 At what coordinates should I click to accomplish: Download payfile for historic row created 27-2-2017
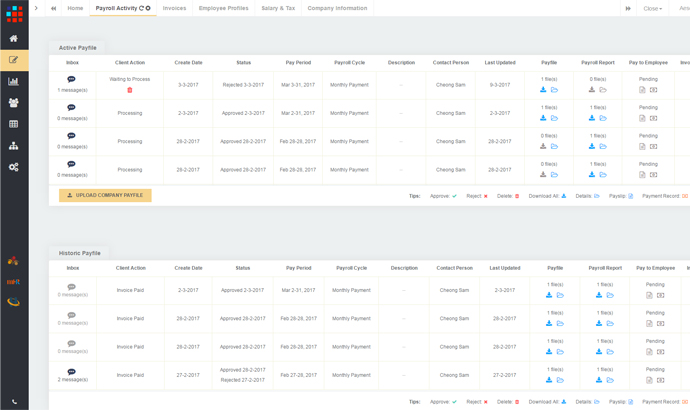(549, 380)
